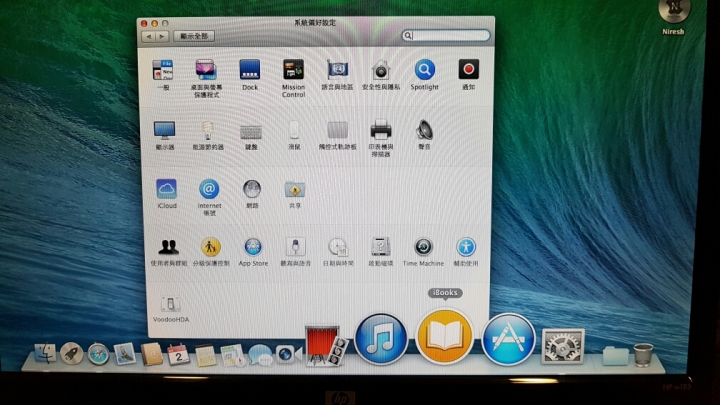Viewport: 720px width, 405px height.
Task: Open the Language & Region flag icon
Action: pos(337,70)
